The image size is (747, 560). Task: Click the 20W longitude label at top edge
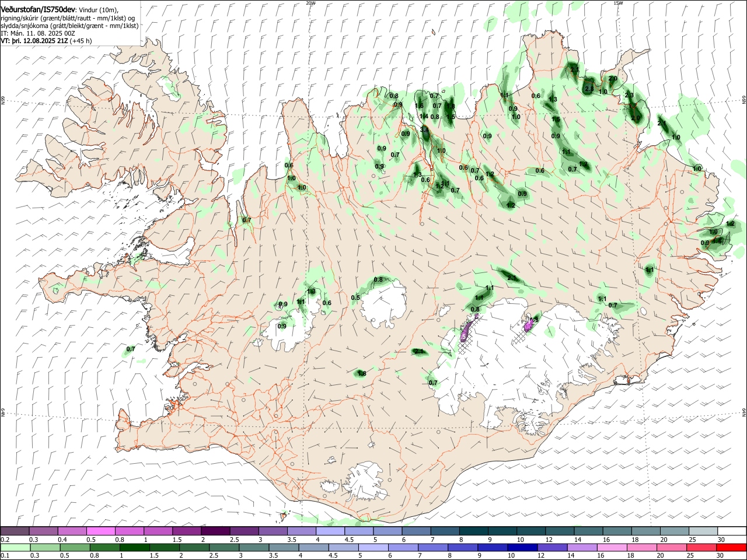pyautogui.click(x=311, y=2)
